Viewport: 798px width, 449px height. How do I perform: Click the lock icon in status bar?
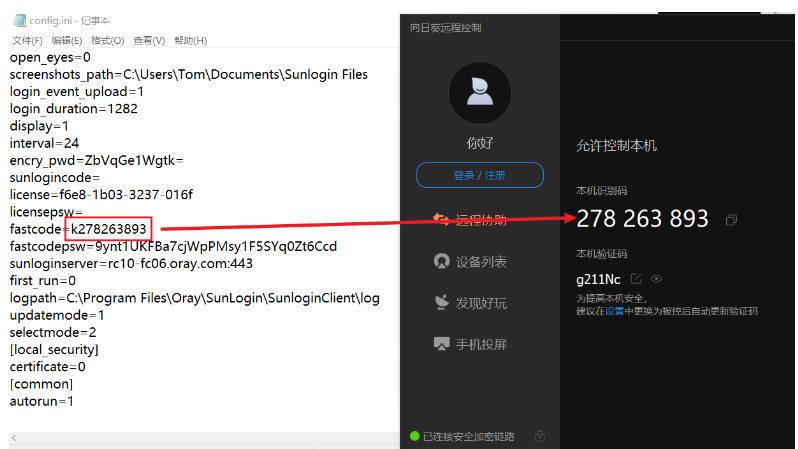coord(540,436)
